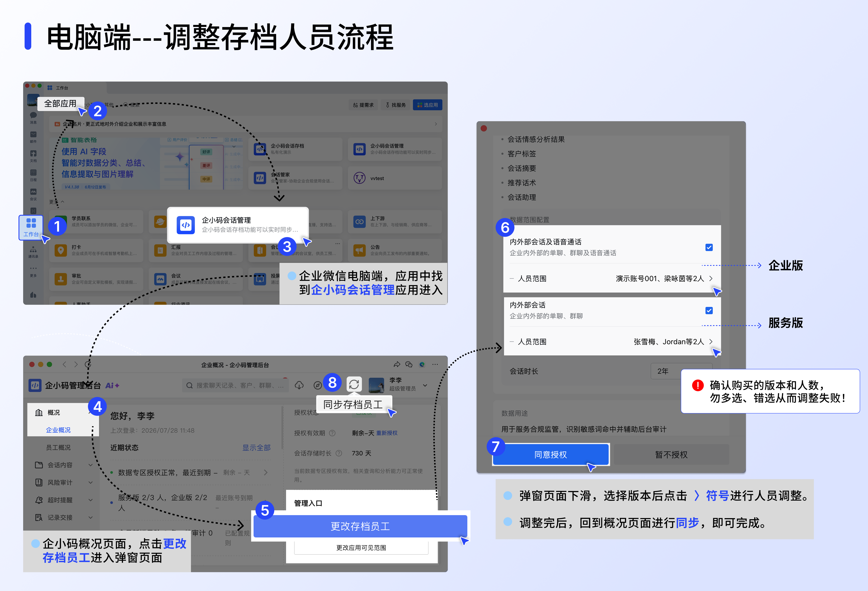The height and width of the screenshot is (591, 868).
Task: Click 重新授权 link
Action: coord(387,433)
